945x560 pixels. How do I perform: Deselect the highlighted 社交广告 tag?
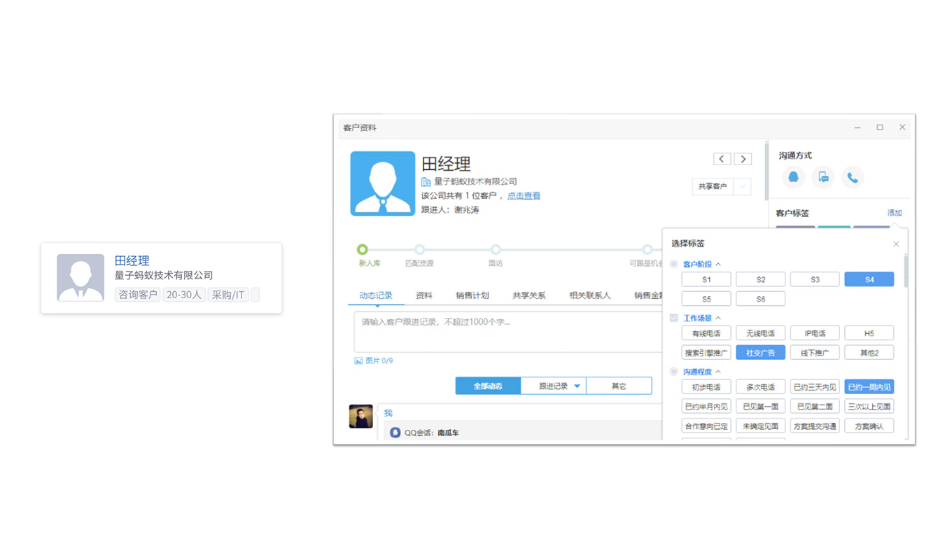[761, 353]
